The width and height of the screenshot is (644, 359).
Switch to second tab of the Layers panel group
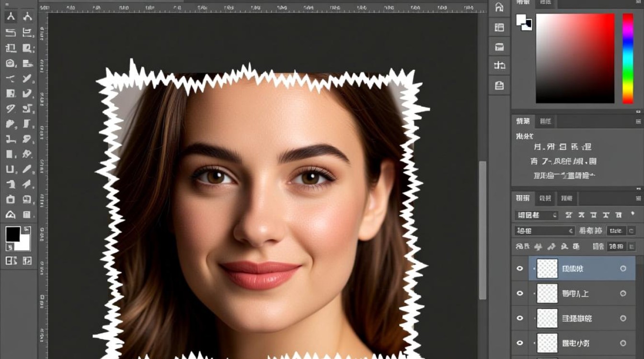(x=545, y=198)
